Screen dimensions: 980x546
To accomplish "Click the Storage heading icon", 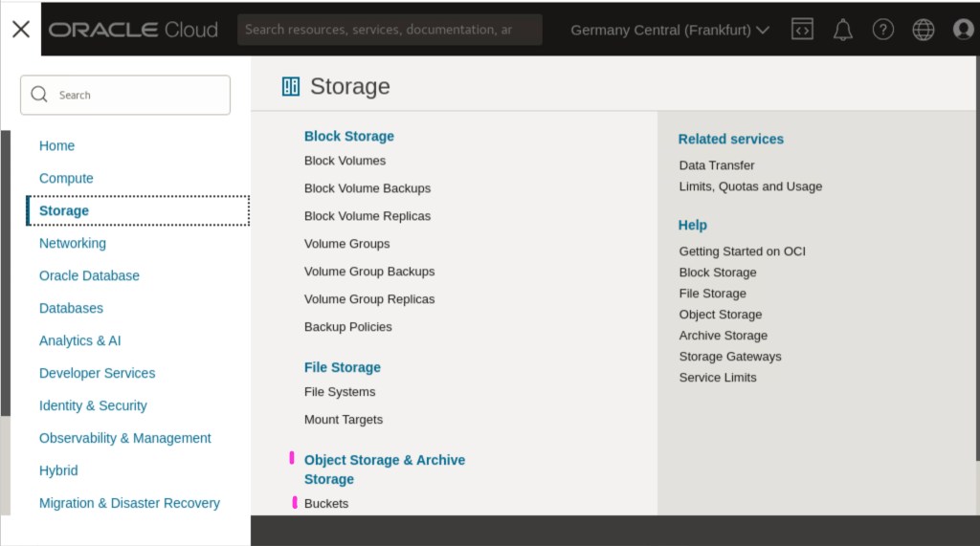I will [x=291, y=87].
